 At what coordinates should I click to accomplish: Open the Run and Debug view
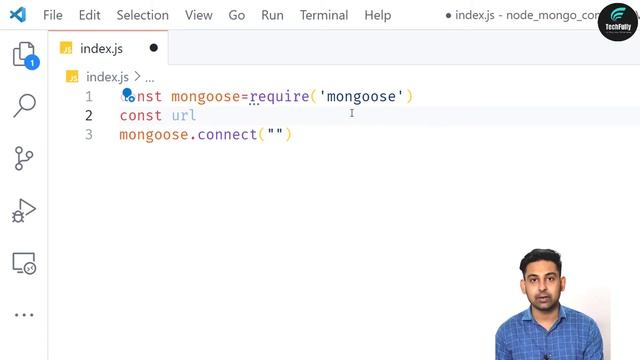[24, 211]
